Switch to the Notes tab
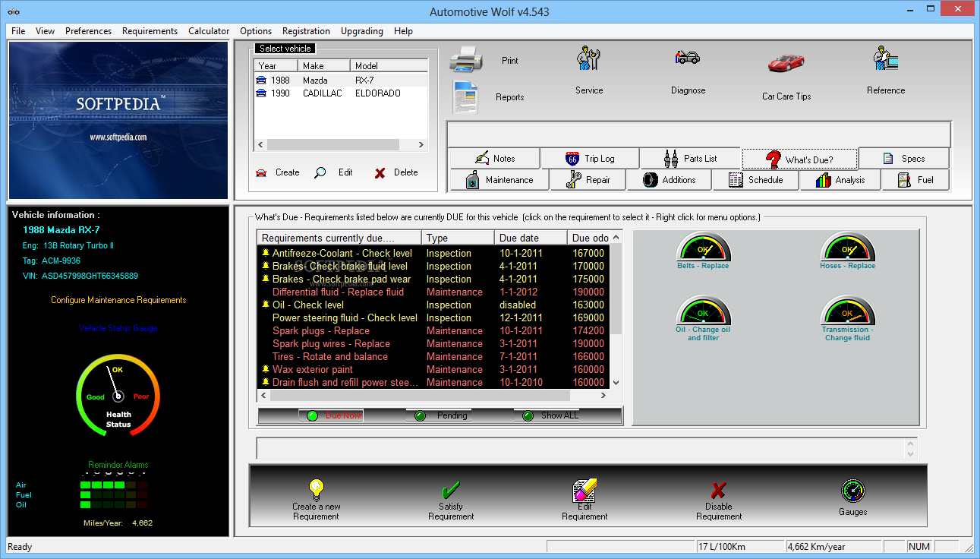Viewport: 980px width, 559px height. click(x=494, y=159)
